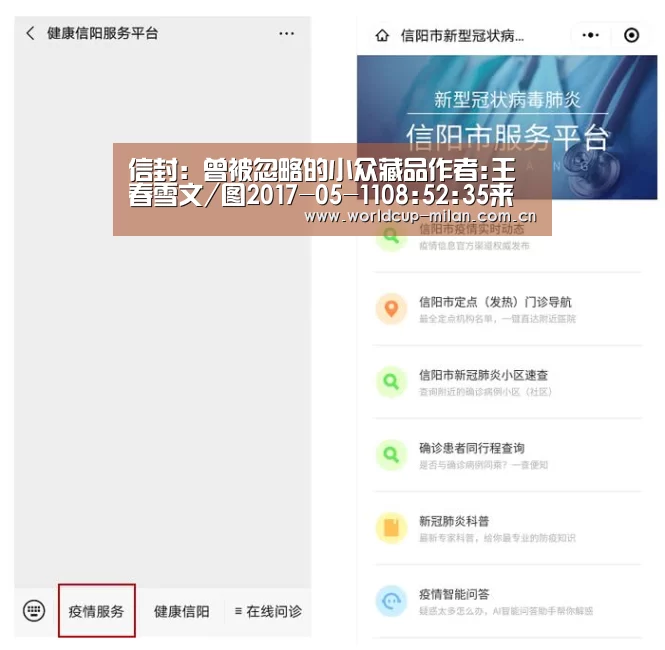Click search icon beside 信阳市新冠肺炎小区速查
665x650 pixels.
391,382
